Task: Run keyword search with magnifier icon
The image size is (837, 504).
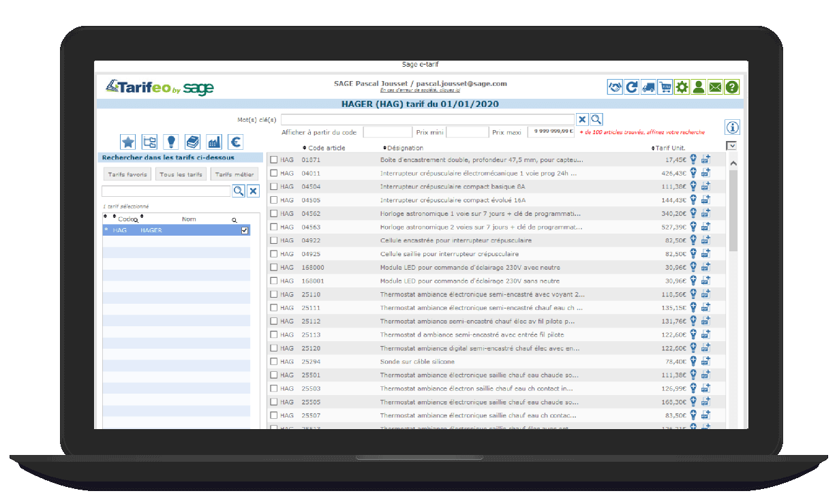Action: coord(596,119)
